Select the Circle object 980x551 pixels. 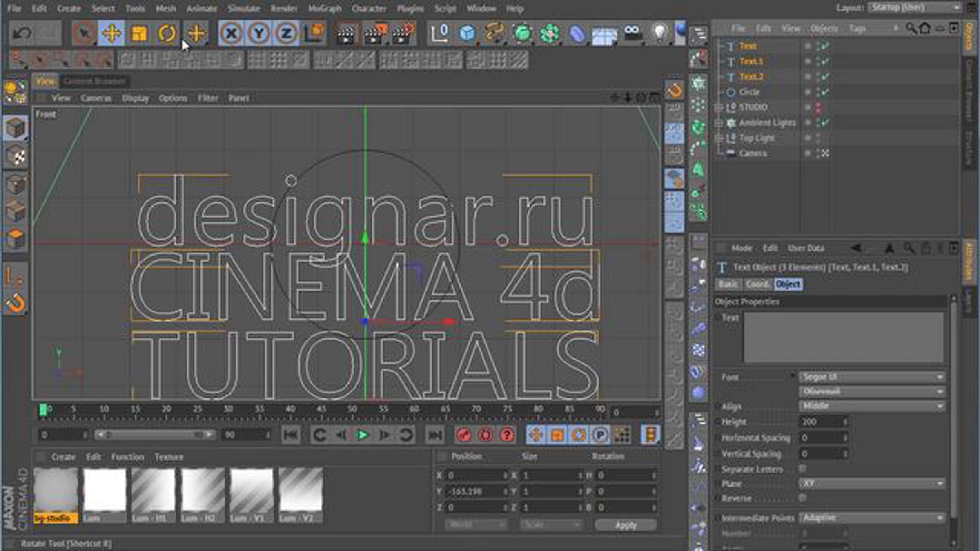click(749, 92)
